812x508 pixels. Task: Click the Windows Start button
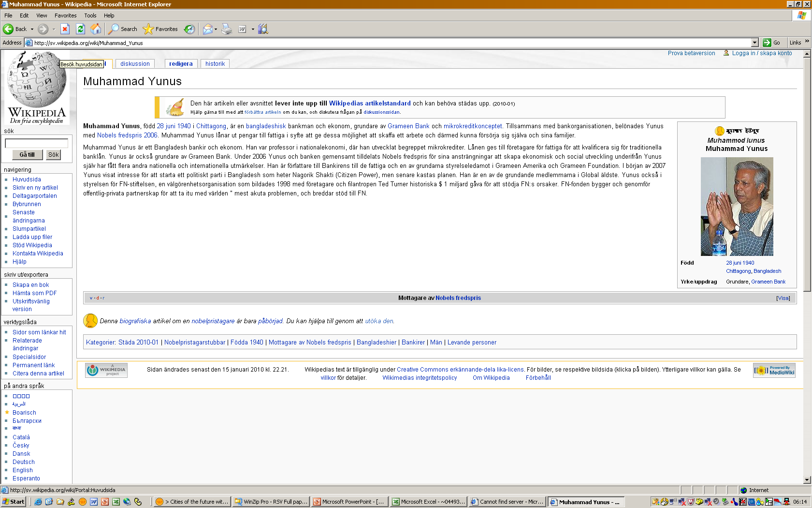(x=14, y=502)
